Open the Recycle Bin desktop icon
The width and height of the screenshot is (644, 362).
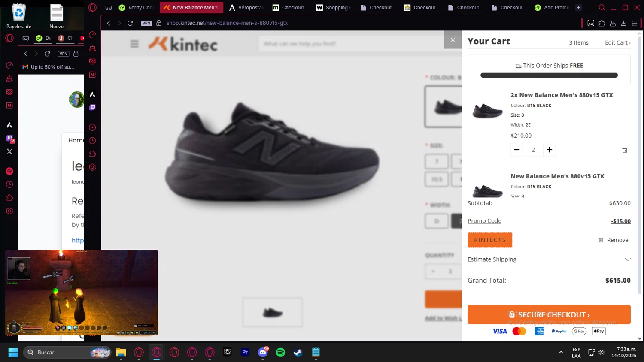[19, 16]
